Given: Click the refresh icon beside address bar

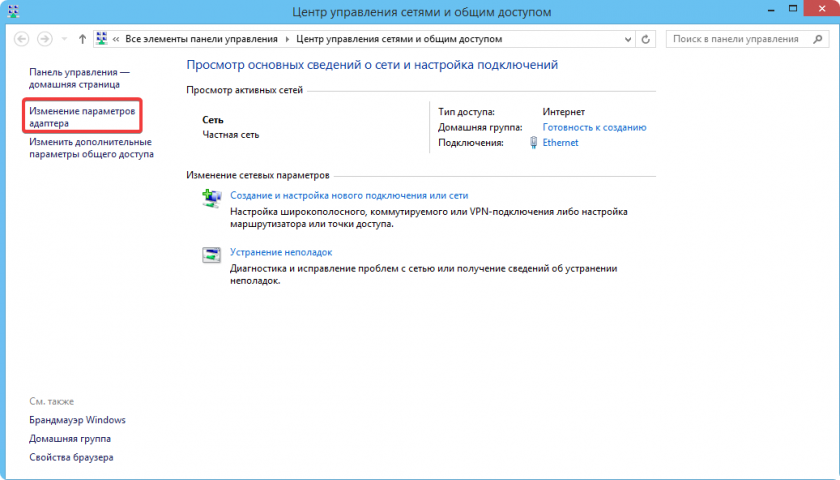Looking at the screenshot, I should point(646,39).
